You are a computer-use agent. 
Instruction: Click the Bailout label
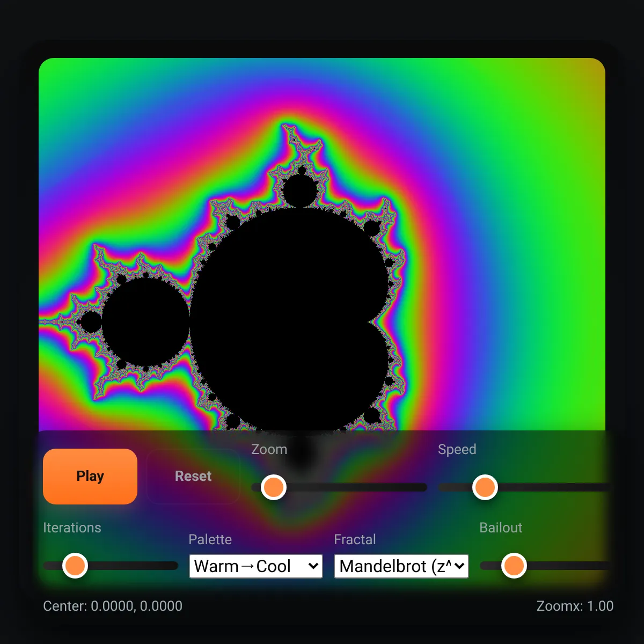click(x=501, y=528)
